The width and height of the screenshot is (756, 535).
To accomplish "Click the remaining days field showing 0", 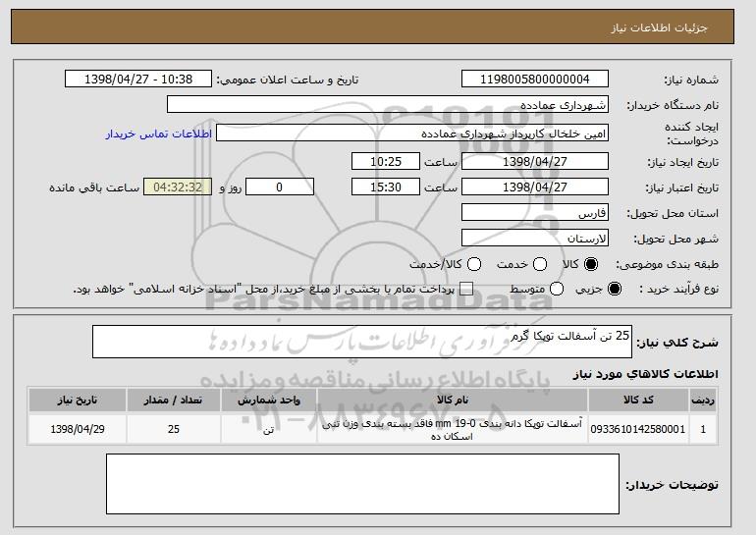I will click(x=280, y=187).
